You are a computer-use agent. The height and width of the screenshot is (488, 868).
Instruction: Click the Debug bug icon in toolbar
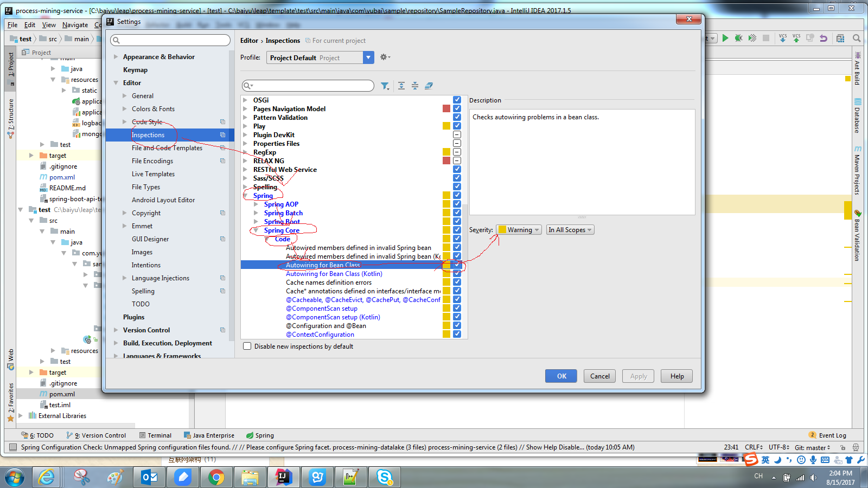tap(738, 38)
